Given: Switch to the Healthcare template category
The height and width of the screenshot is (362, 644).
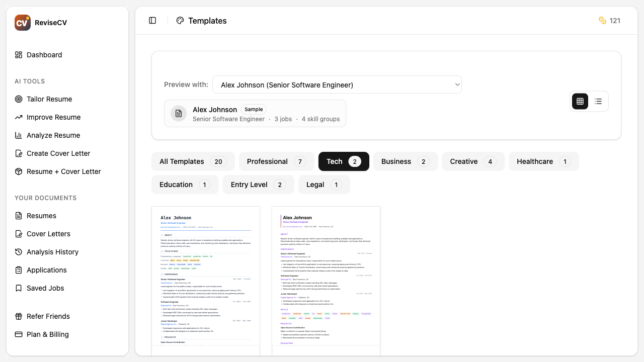Looking at the screenshot, I should 543,161.
